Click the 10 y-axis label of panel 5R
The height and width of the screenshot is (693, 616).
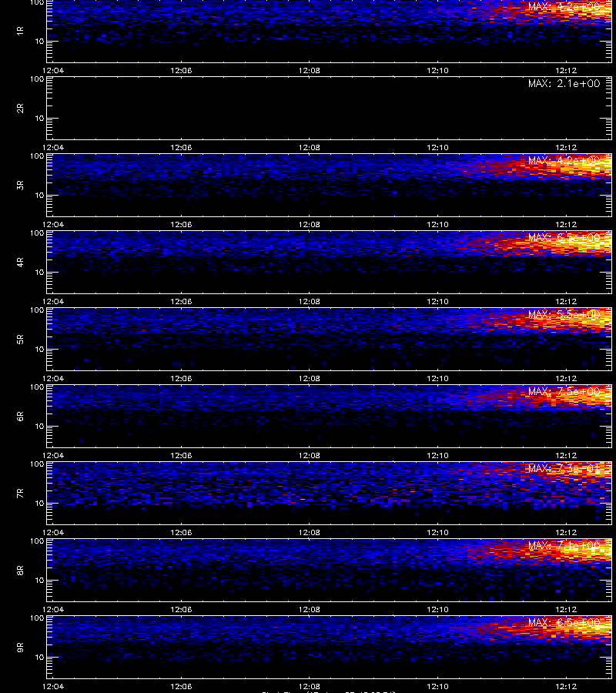point(39,349)
